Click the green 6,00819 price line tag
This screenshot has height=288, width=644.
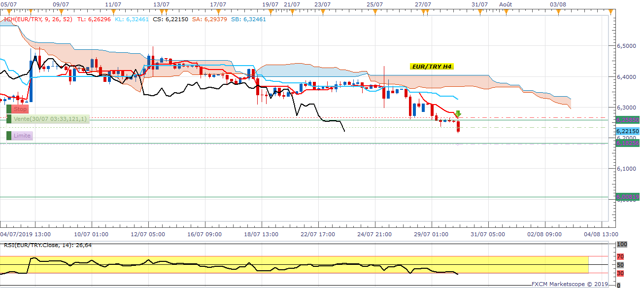click(x=627, y=197)
